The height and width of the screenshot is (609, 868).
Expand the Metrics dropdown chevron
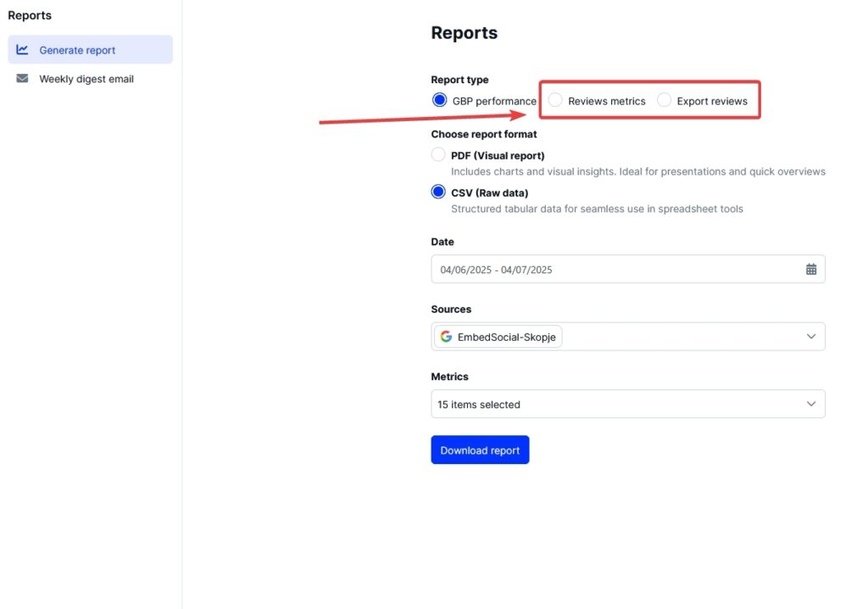[811, 405]
